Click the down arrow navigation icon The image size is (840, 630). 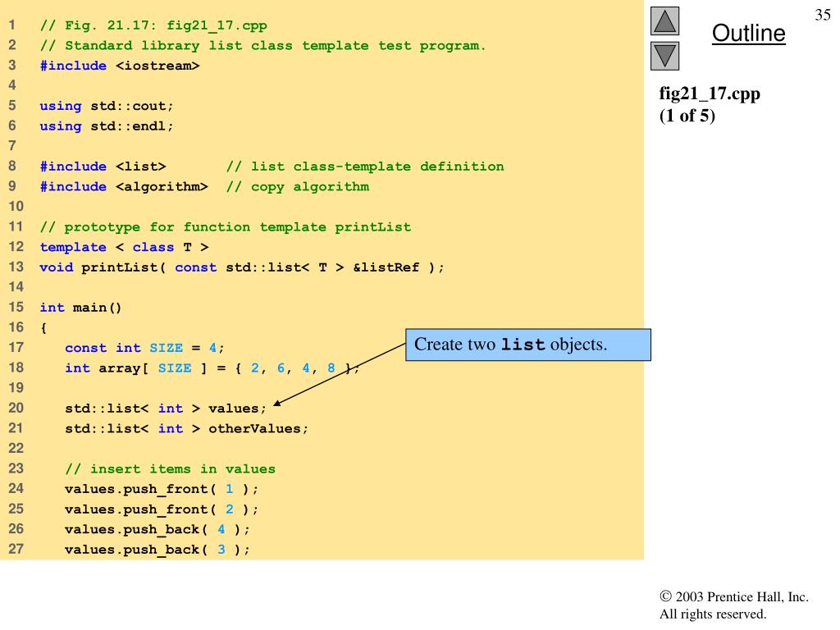coord(664,57)
